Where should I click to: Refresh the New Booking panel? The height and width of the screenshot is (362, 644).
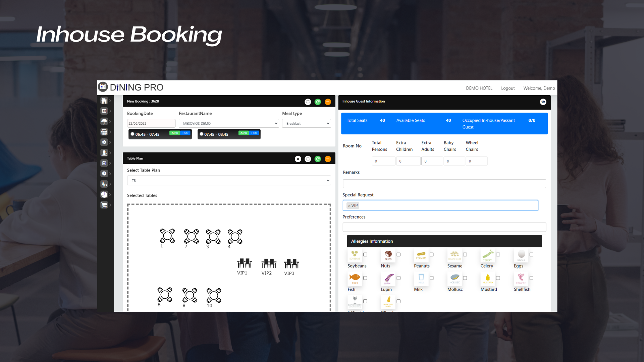pos(318,102)
